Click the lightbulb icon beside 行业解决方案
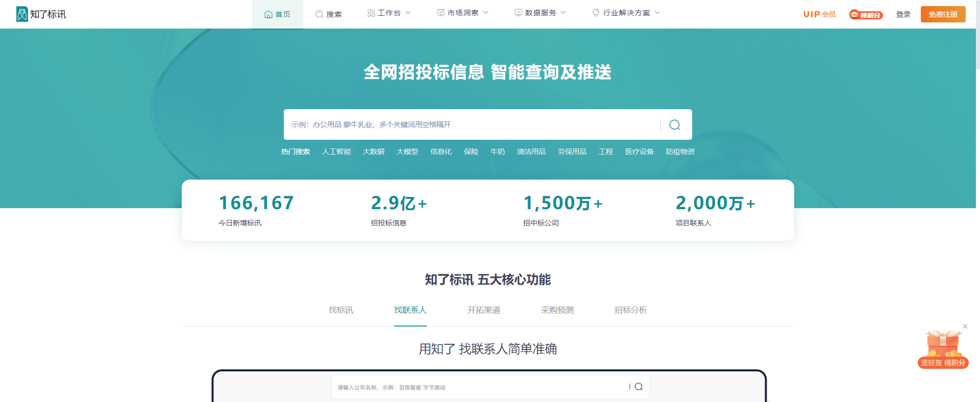 tap(596, 13)
